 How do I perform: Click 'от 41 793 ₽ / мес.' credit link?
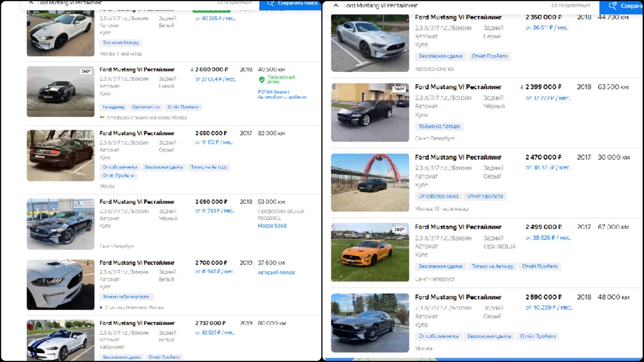[215, 211]
